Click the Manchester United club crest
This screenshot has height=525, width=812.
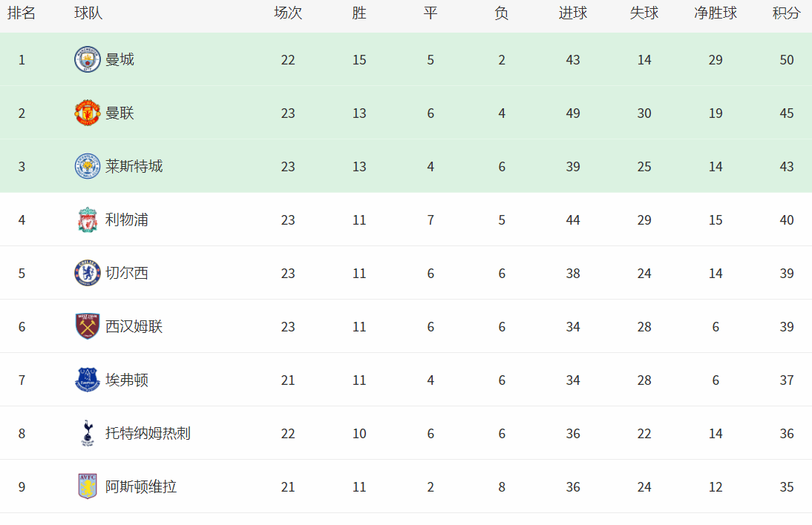(x=88, y=113)
